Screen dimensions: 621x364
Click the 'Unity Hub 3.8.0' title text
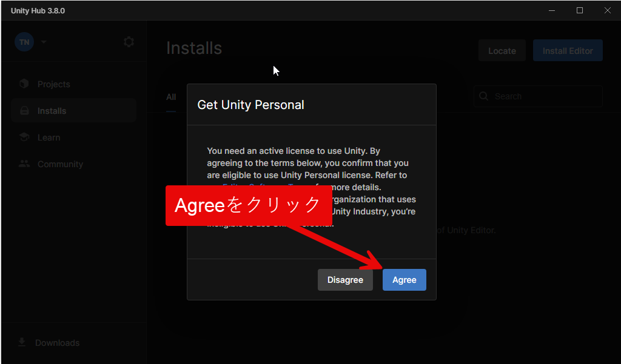pyautogui.click(x=38, y=11)
